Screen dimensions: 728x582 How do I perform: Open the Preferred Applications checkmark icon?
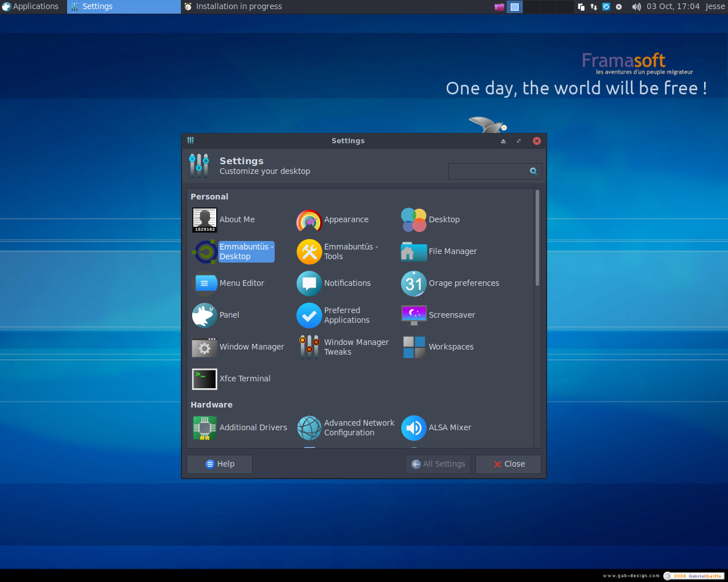(x=309, y=315)
